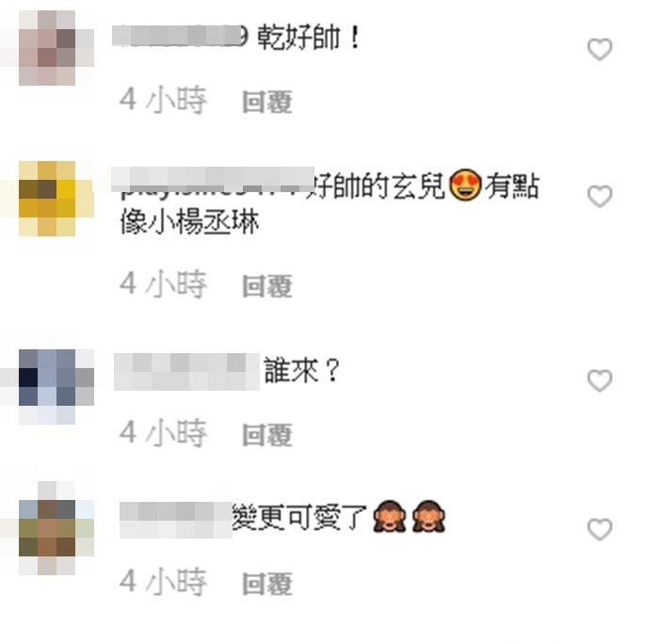Select 回覆 below the 誰來？ comment
This screenshot has height=644, width=659.
(x=267, y=434)
